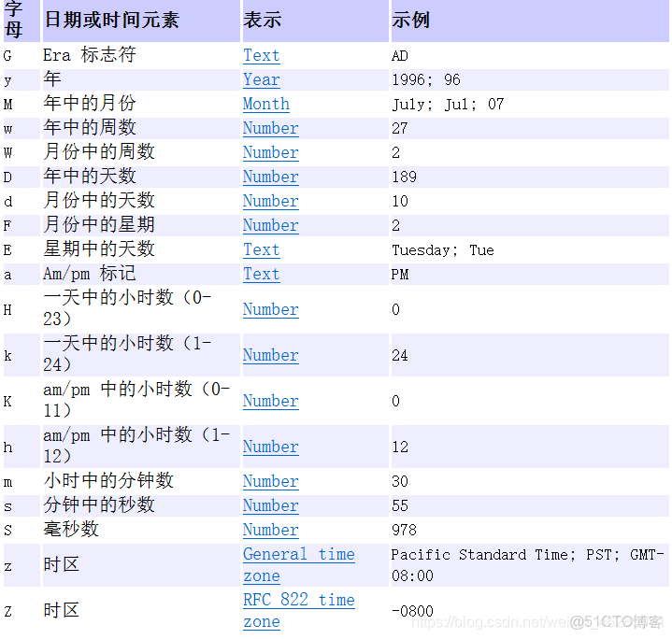The width and height of the screenshot is (672, 639).
Task: Select the text 星期中的天数
Action: coord(99,248)
